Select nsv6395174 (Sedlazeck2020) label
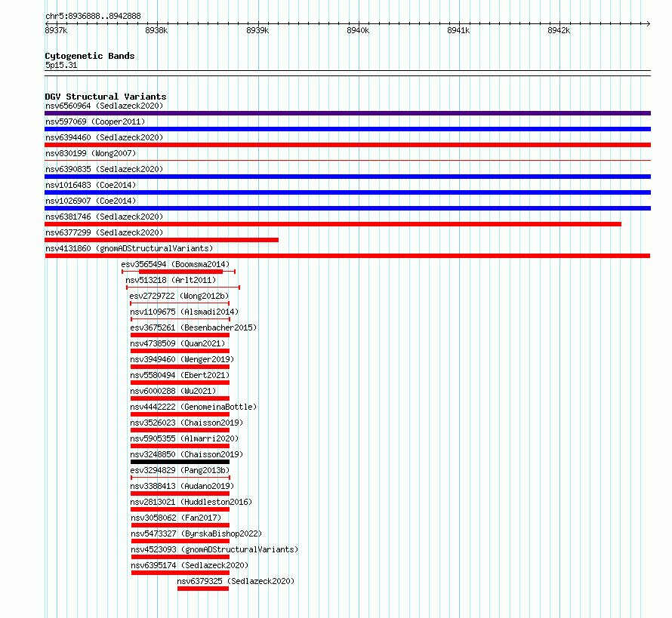The image size is (672, 618). coord(190,565)
